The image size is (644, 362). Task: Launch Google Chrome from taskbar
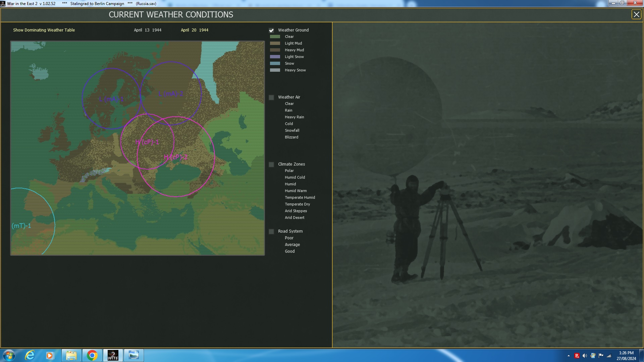click(92, 355)
